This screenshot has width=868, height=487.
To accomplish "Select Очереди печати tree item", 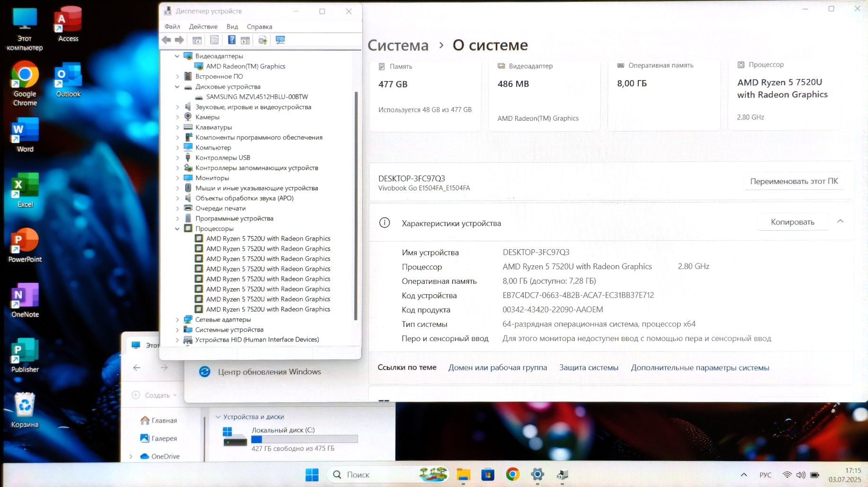I will click(x=220, y=208).
